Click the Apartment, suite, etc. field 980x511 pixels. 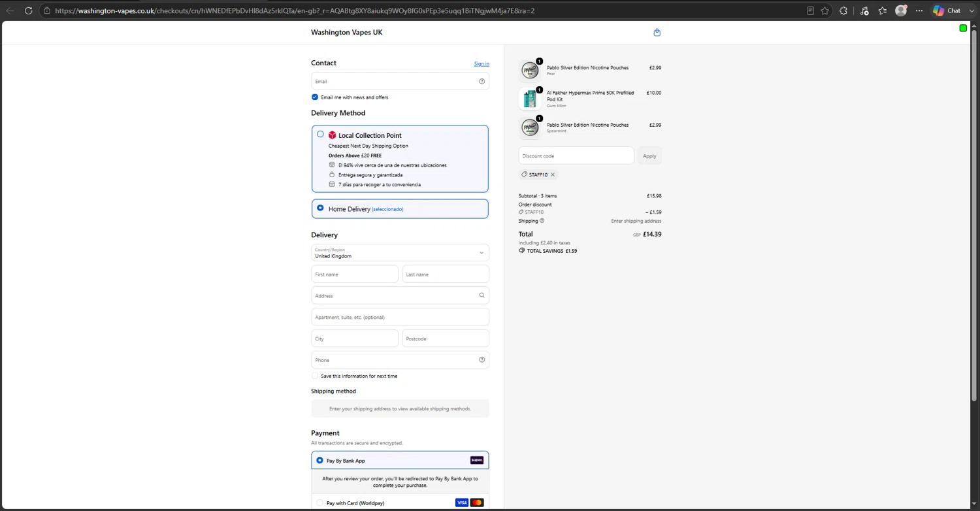tap(400, 317)
